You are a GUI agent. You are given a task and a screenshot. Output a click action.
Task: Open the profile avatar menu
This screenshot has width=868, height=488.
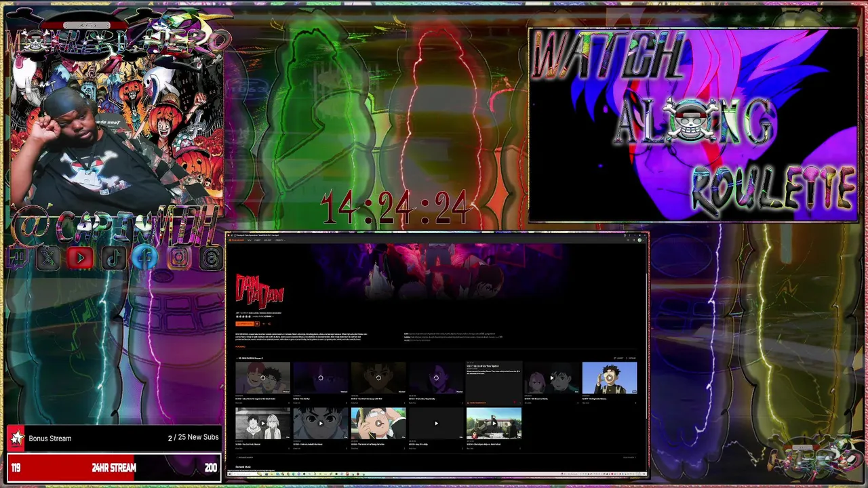click(x=639, y=240)
